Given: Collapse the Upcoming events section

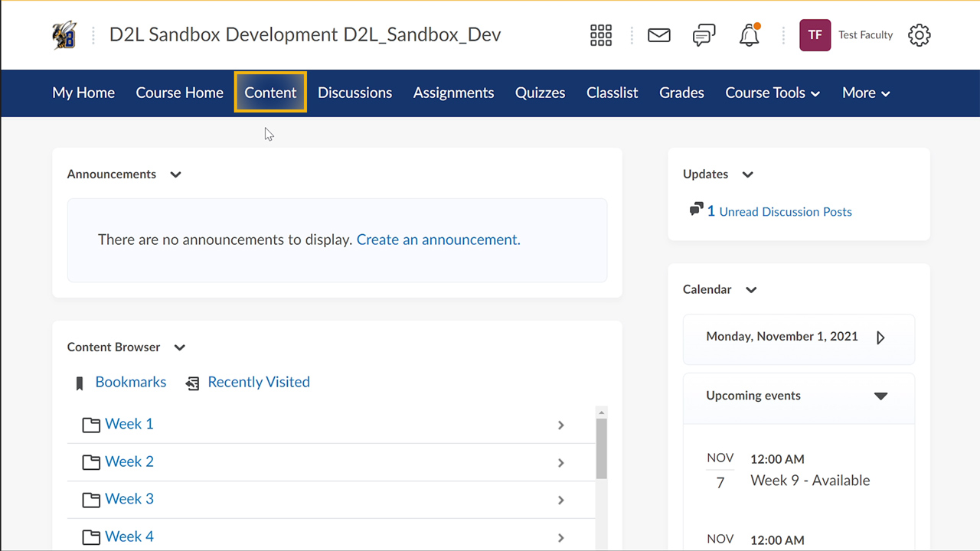Looking at the screenshot, I should (x=880, y=396).
